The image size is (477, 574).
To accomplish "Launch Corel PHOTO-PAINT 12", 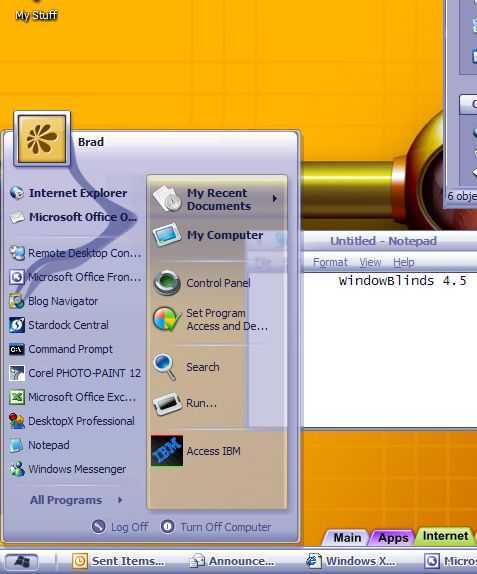I will click(x=75, y=373).
